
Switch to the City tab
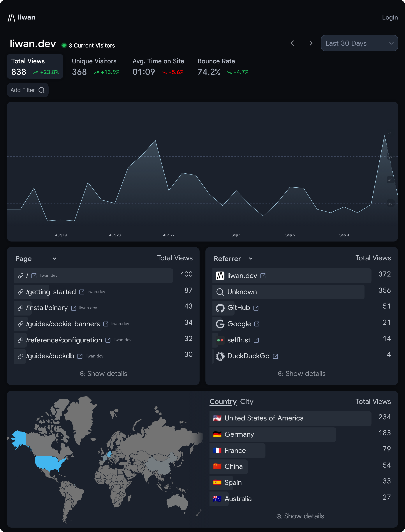point(247,402)
